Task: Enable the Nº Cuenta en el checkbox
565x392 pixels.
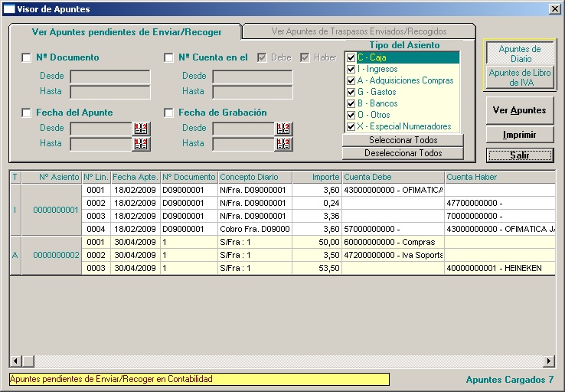Action: point(168,57)
